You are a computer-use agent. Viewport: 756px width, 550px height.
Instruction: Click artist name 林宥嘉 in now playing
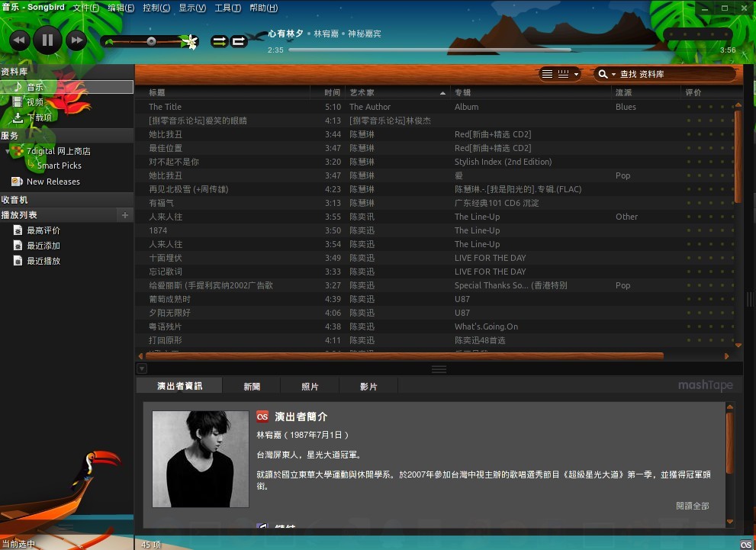[x=326, y=34]
